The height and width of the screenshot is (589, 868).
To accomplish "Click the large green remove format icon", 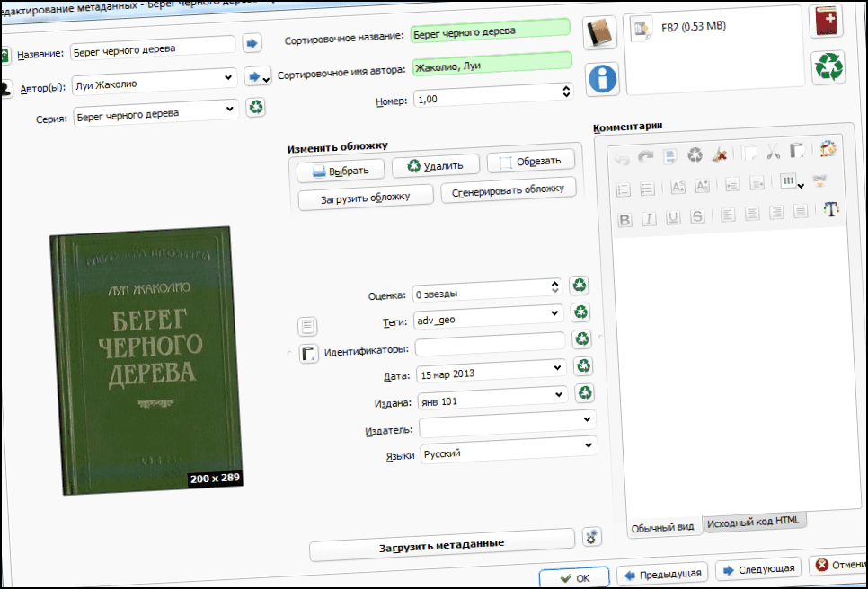I will (x=828, y=68).
